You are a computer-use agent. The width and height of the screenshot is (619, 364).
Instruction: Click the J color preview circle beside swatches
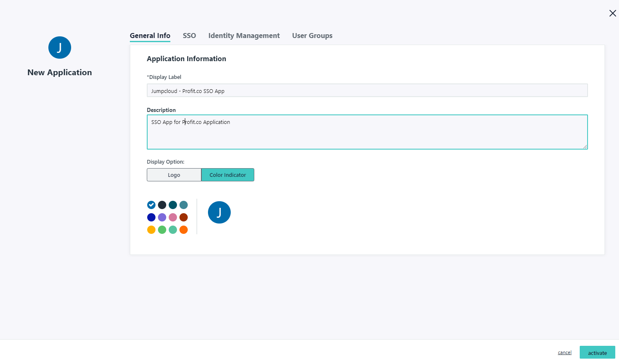tap(219, 212)
